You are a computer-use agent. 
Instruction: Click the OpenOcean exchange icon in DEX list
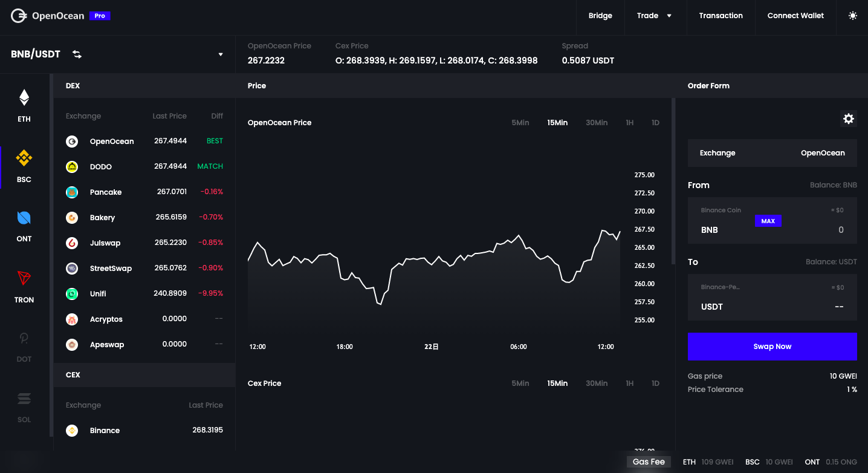point(72,142)
